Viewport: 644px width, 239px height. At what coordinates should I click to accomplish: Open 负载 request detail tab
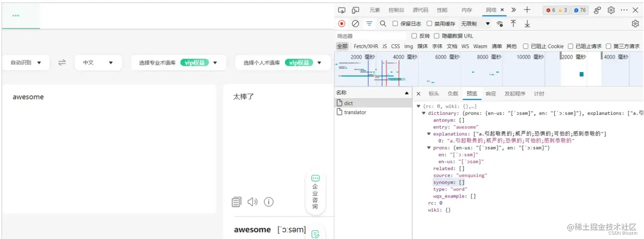pos(453,94)
